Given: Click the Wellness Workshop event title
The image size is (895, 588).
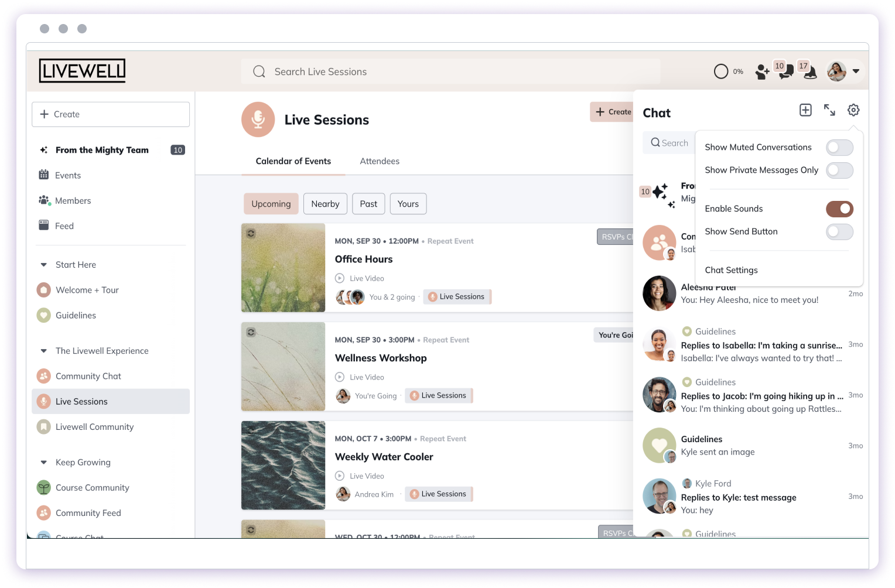Looking at the screenshot, I should 381,358.
